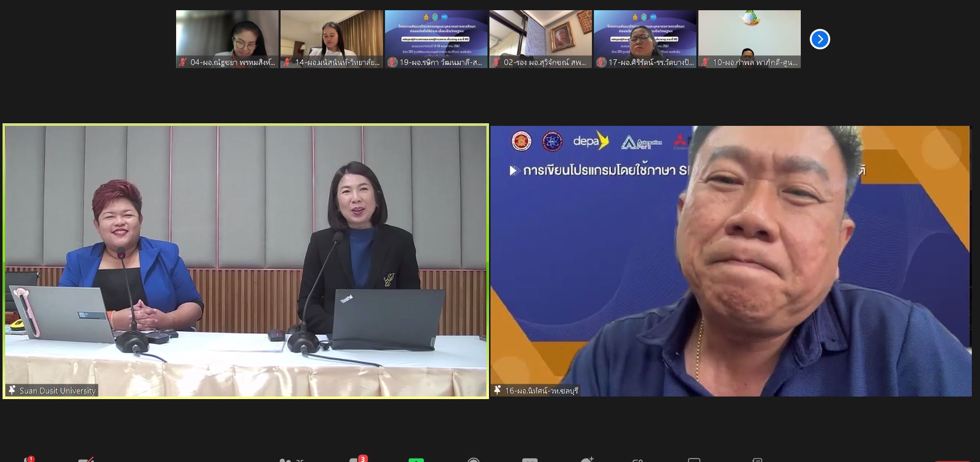
Task: Toggle the crossed-out camera video button
Action: (86, 460)
